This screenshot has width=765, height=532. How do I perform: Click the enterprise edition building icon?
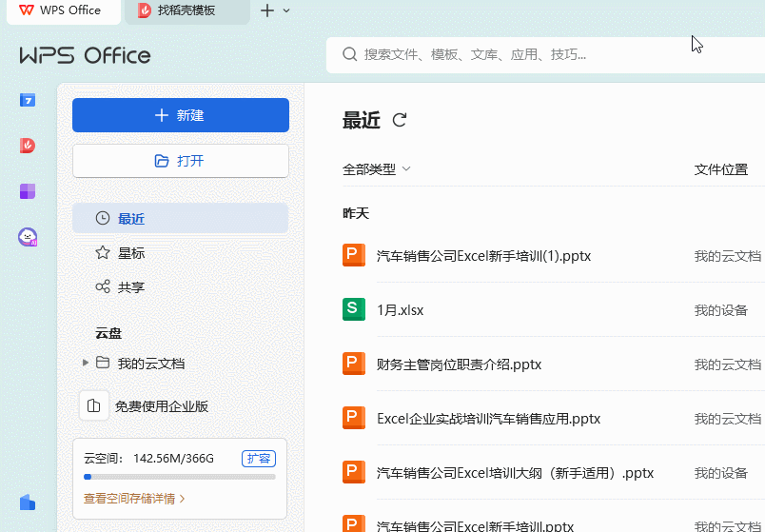point(93,405)
